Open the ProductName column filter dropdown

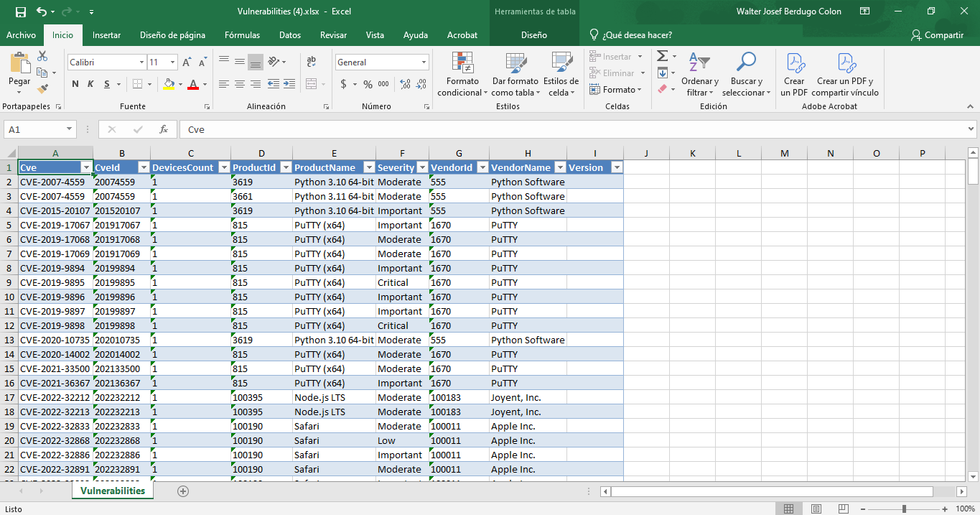369,167
